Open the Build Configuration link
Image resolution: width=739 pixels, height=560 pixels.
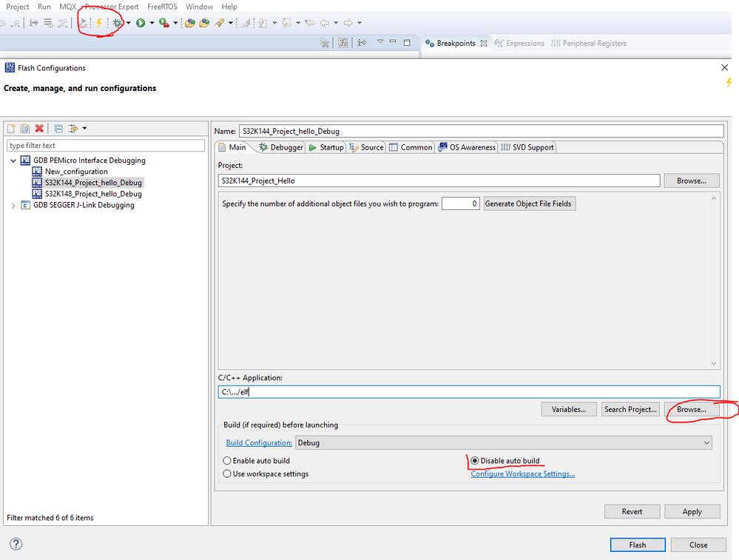[x=259, y=442]
